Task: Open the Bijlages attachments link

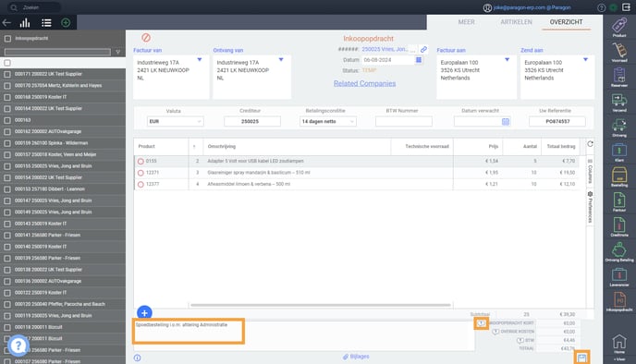Action: [x=356, y=357]
